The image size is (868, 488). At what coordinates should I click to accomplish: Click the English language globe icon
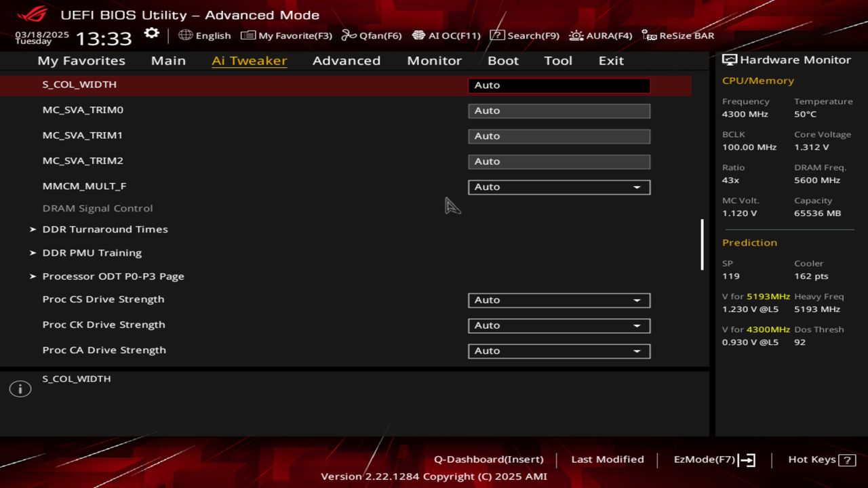click(x=186, y=35)
